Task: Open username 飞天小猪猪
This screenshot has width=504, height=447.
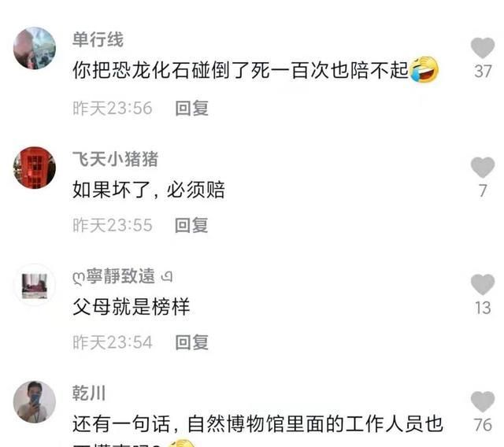Action: pos(116,159)
